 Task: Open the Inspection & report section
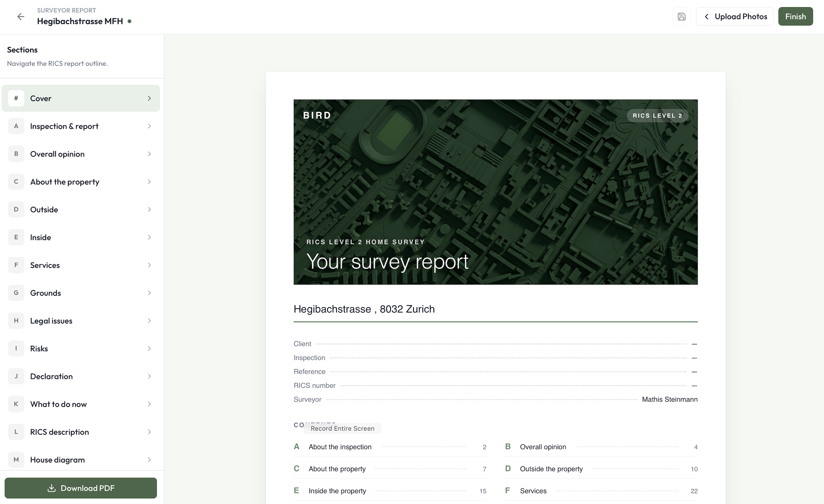click(x=81, y=126)
